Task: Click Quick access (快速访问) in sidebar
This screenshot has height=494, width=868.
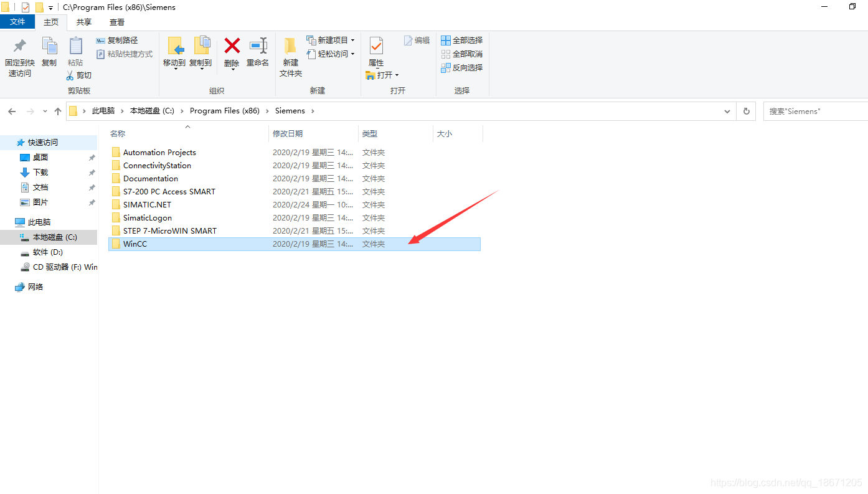Action: click(x=49, y=143)
